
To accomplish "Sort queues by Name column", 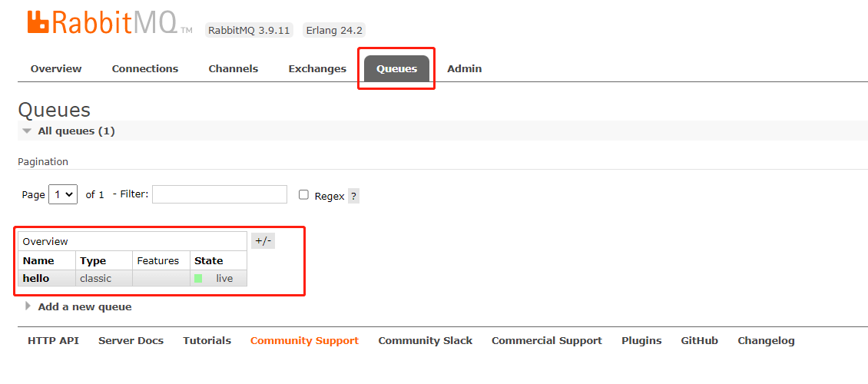I will [x=38, y=260].
